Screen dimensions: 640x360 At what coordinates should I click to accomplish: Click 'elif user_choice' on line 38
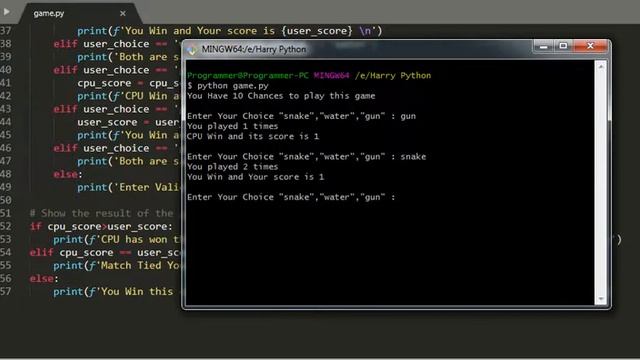[x=101, y=44]
